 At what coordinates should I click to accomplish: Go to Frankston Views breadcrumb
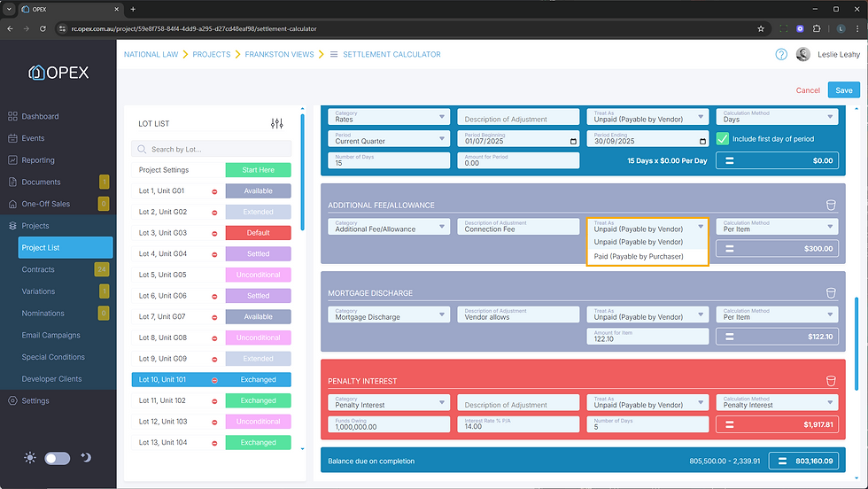coord(279,54)
